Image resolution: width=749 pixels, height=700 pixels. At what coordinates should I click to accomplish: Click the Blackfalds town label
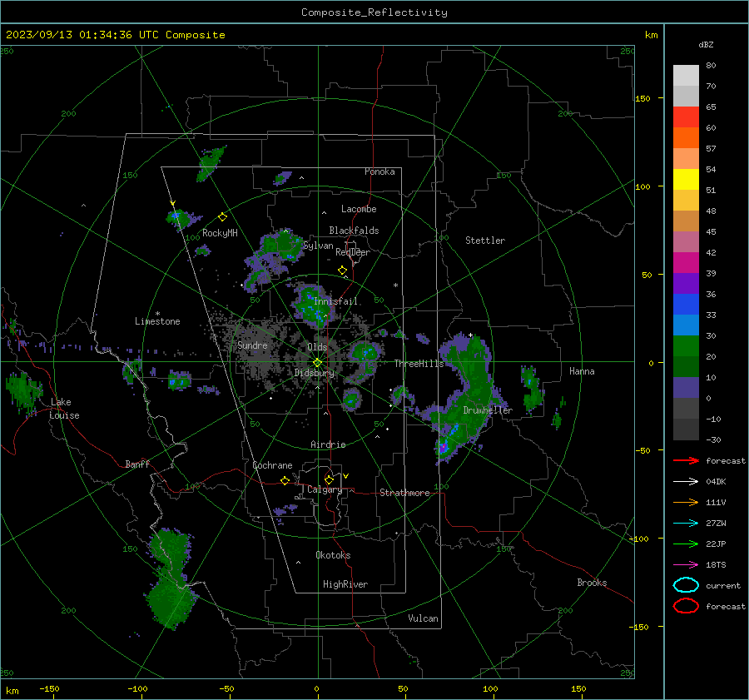point(354,231)
